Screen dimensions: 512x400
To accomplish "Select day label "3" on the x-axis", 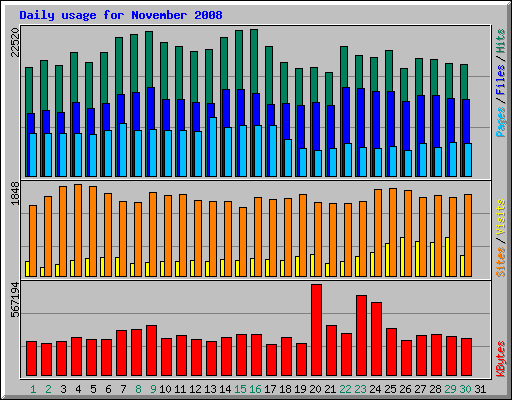I will point(63,389).
